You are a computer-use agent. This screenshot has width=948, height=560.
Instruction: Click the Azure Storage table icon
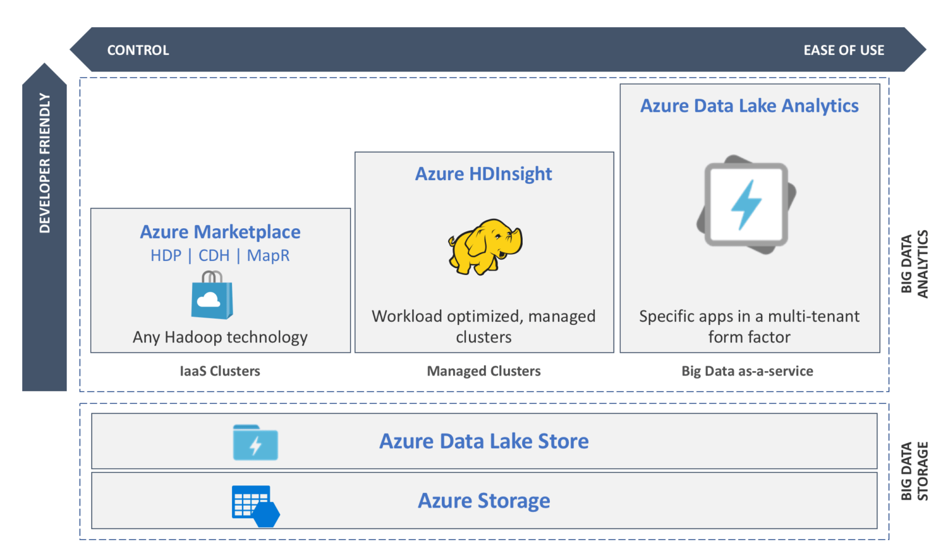(250, 501)
